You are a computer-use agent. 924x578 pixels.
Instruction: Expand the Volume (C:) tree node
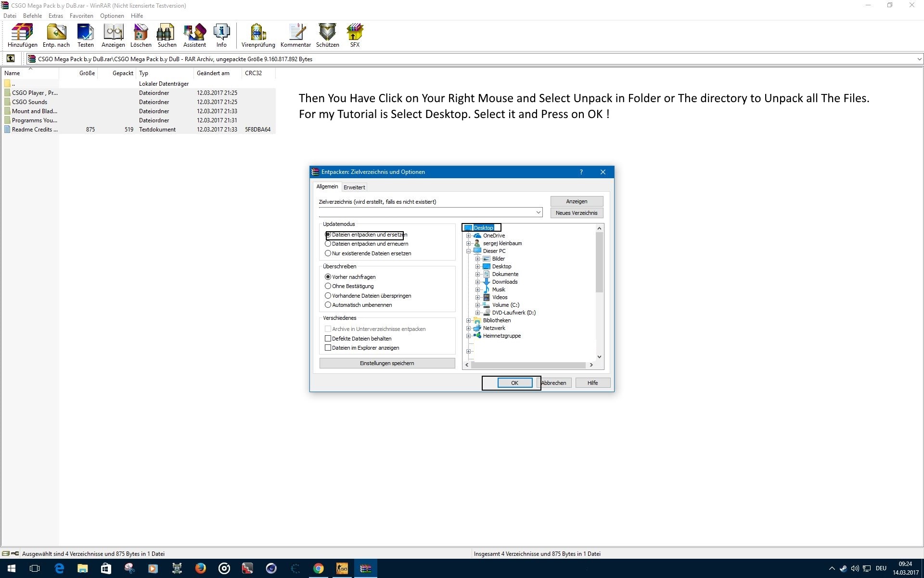tap(477, 305)
